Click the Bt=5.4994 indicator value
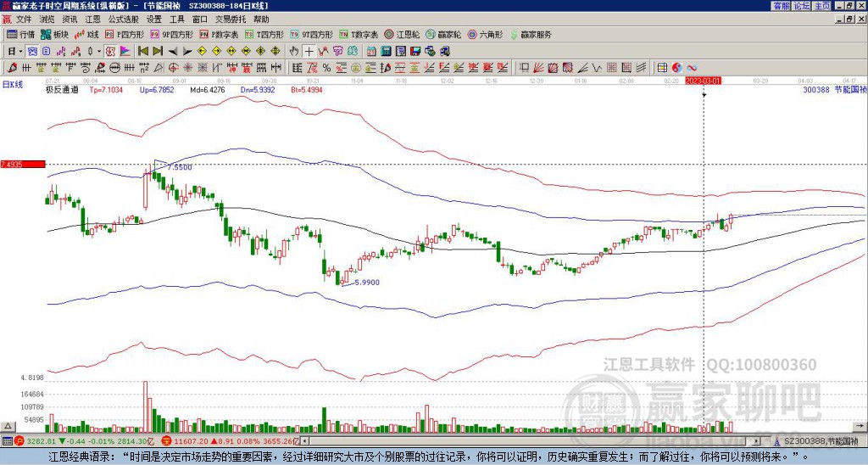 point(307,89)
